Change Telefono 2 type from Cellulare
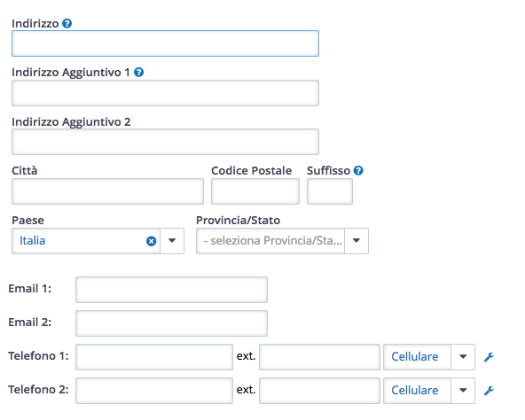This screenshot has width=525, height=420. (429, 391)
